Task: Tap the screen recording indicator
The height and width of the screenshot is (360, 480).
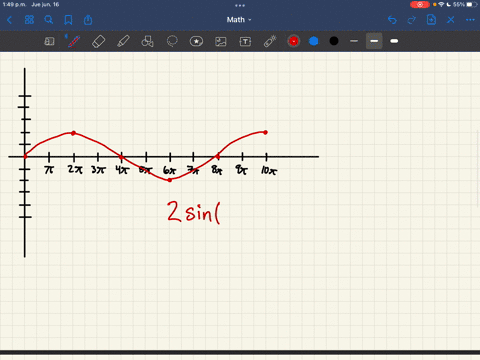Action: tap(420, 5)
